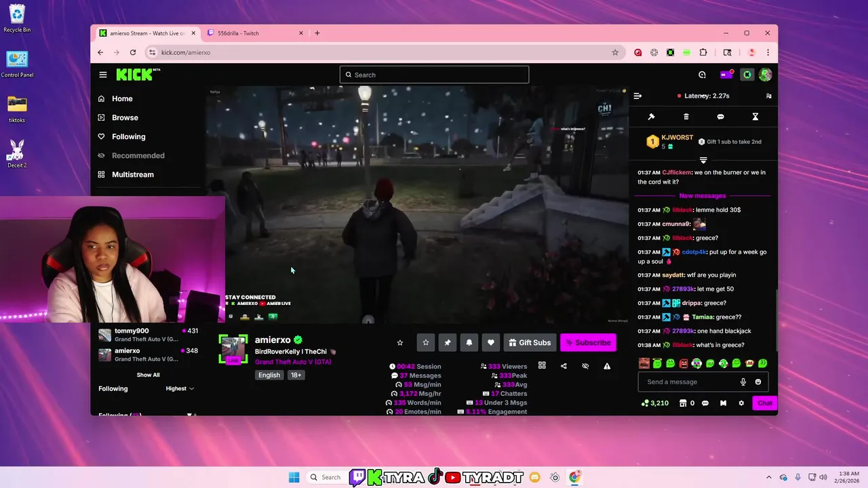
Task: Open the purple card notification icon
Action: [x=725, y=75]
